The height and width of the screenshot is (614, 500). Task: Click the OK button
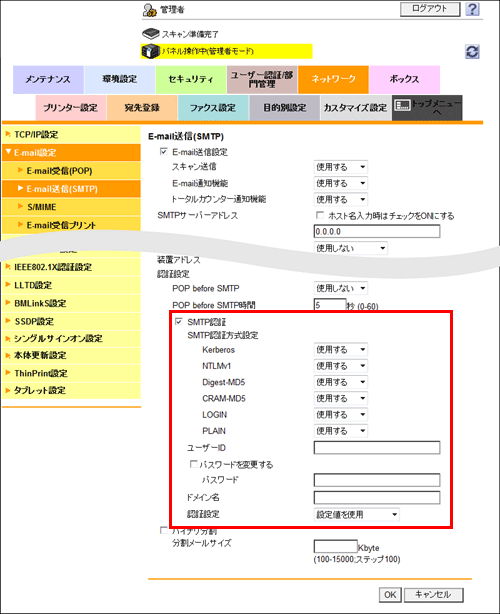click(390, 595)
